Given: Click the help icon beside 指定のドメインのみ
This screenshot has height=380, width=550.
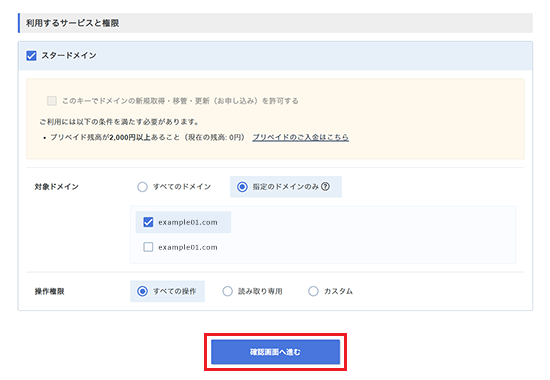Looking at the screenshot, I should pos(326,187).
